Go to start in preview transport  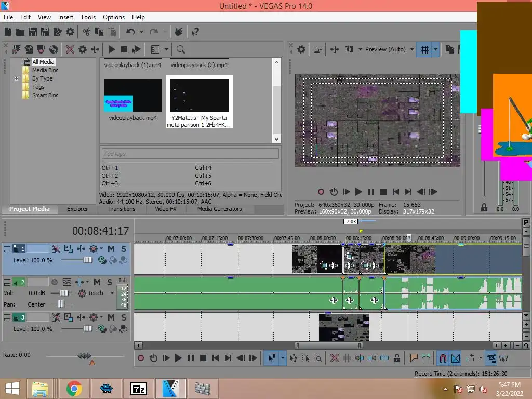(x=395, y=192)
